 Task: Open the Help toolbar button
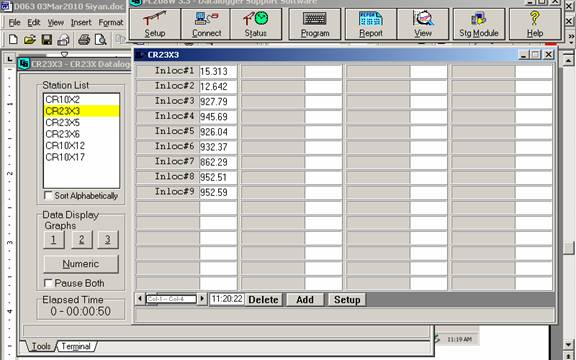coord(535,24)
